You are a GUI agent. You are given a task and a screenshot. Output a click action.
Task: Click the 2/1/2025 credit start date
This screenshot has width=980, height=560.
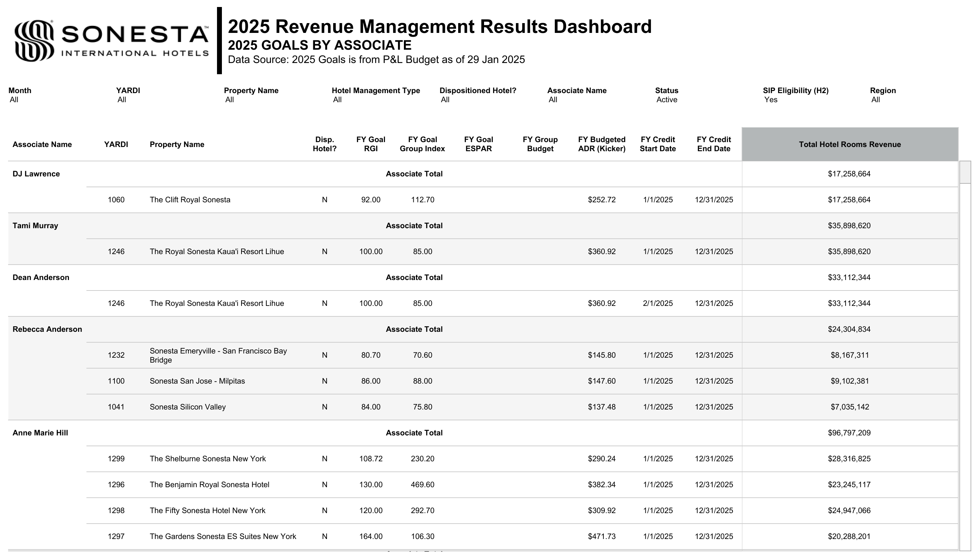(x=658, y=303)
